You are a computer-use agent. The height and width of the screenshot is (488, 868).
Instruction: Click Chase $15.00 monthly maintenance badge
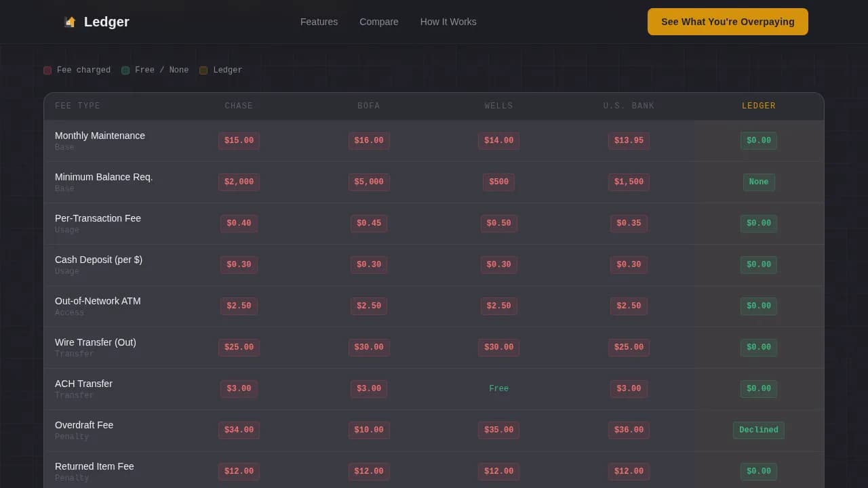[239, 141]
